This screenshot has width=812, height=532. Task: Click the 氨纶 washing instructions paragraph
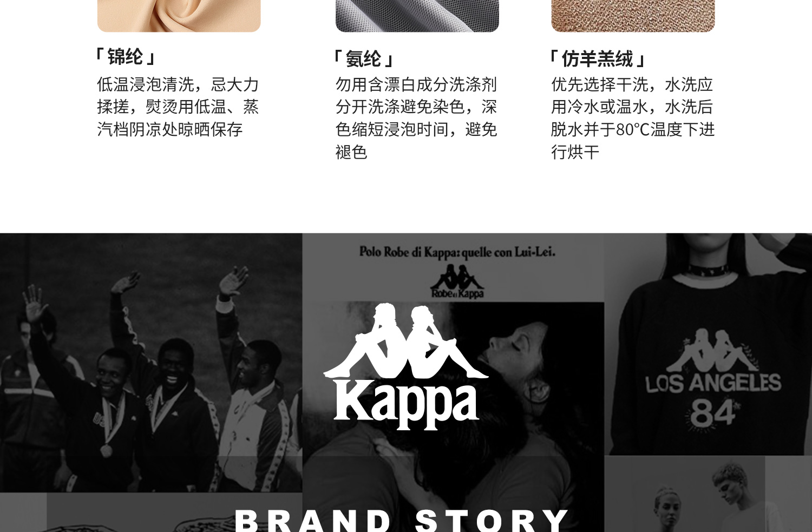416,119
